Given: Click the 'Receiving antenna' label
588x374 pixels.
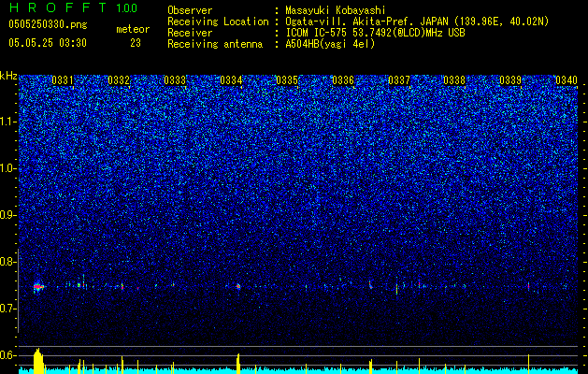Looking at the screenshot, I should [215, 44].
